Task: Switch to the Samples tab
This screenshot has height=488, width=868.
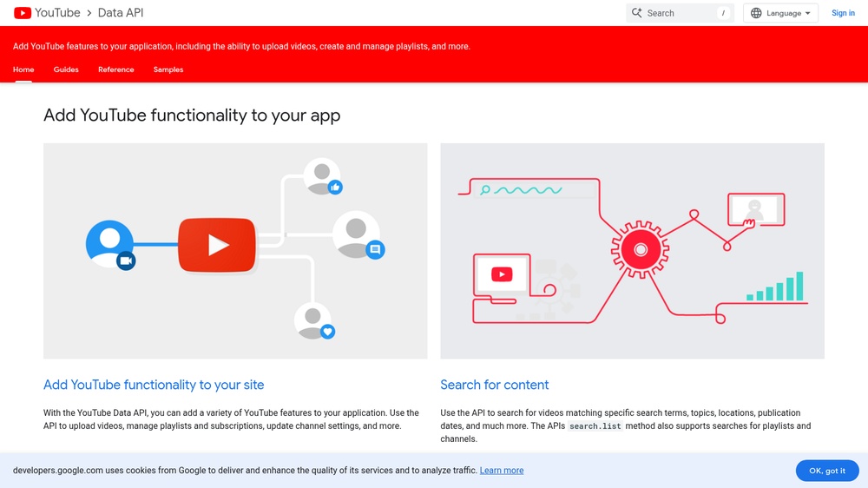Action: [168, 69]
